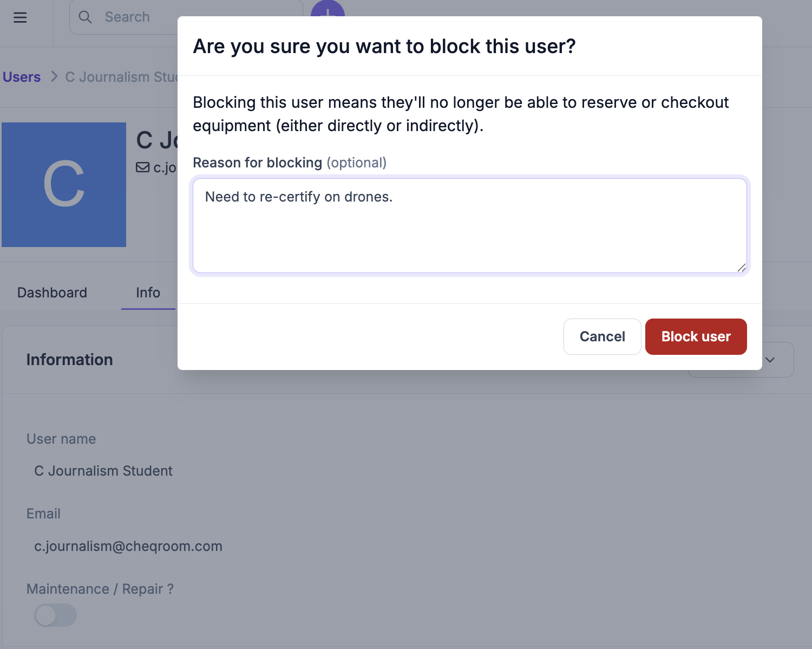Select the Info tab
Screen dimensions: 812x649
(x=148, y=293)
